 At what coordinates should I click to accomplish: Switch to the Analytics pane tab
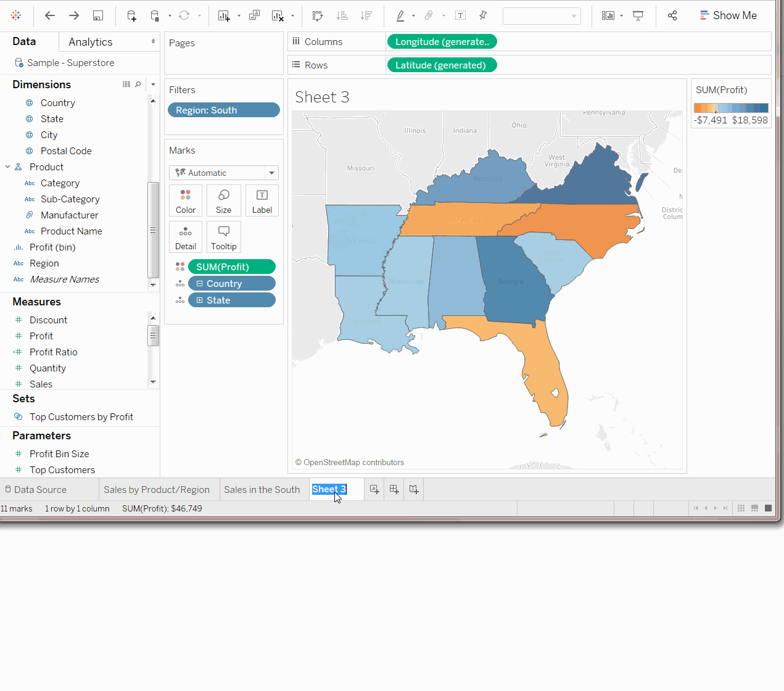click(x=91, y=42)
